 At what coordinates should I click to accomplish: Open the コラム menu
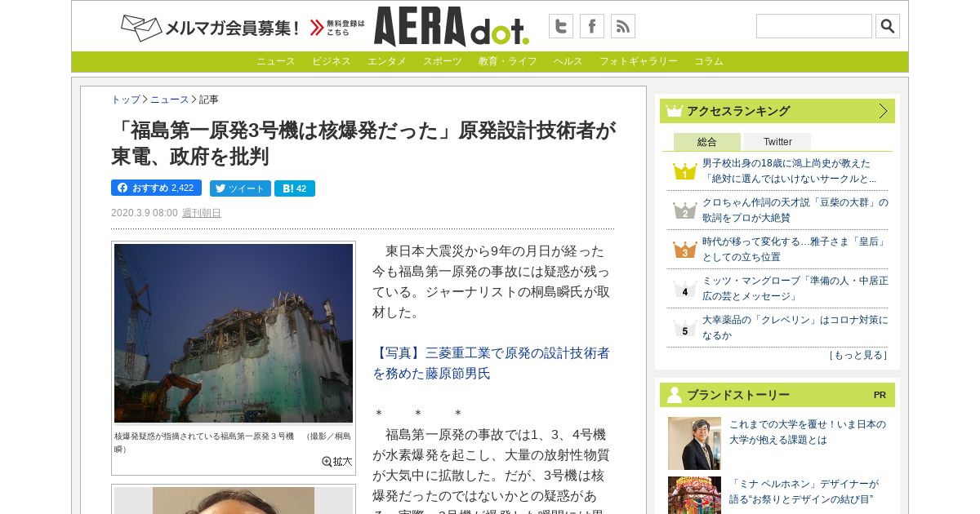click(709, 61)
